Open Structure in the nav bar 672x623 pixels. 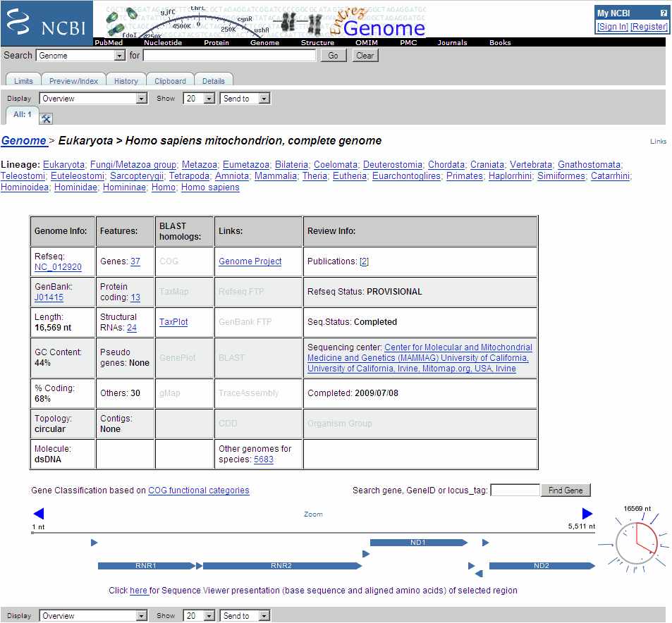click(317, 42)
